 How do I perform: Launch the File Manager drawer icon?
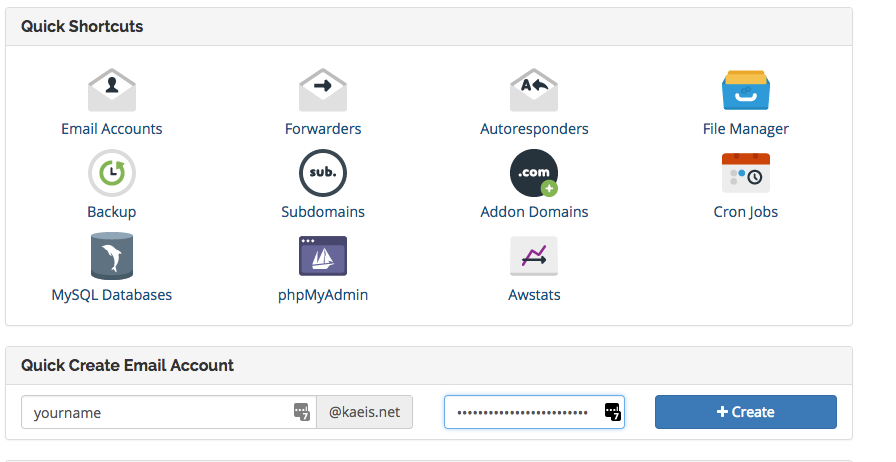(x=745, y=90)
